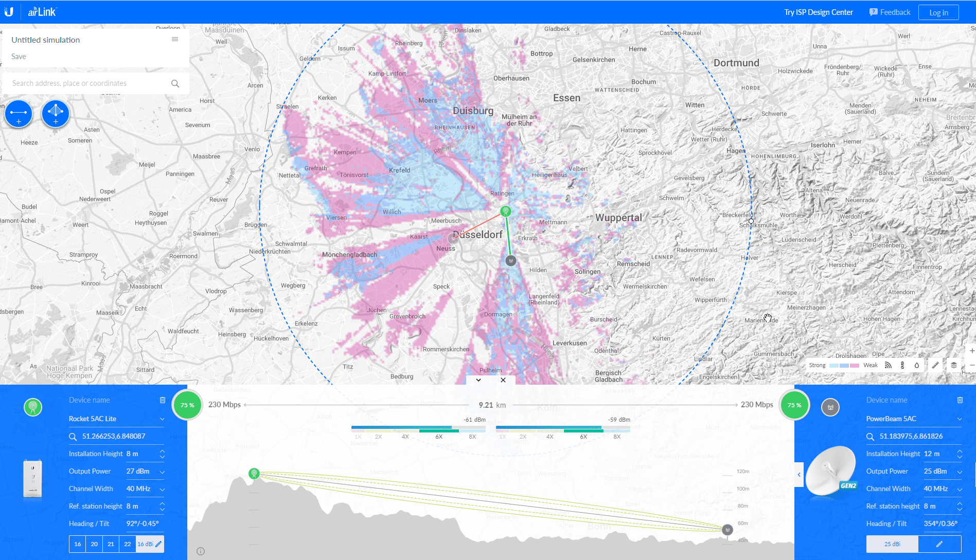The width and height of the screenshot is (976, 560).
Task: Save the Untitled simulation
Action: click(x=19, y=57)
